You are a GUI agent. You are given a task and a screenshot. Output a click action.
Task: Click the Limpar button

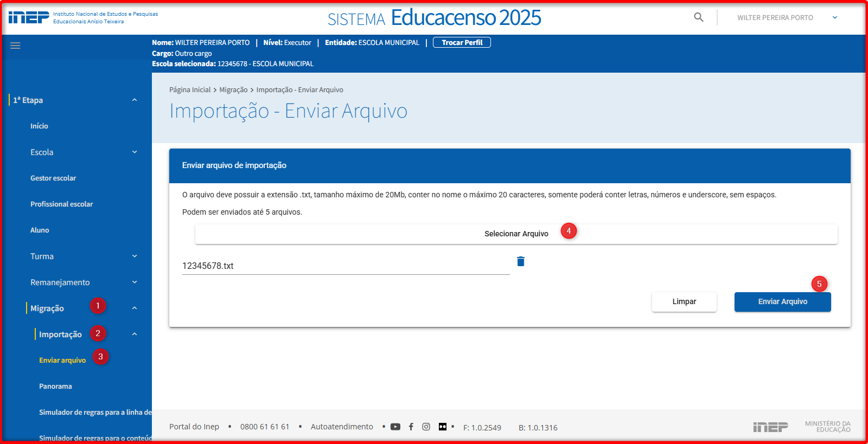[x=684, y=301]
